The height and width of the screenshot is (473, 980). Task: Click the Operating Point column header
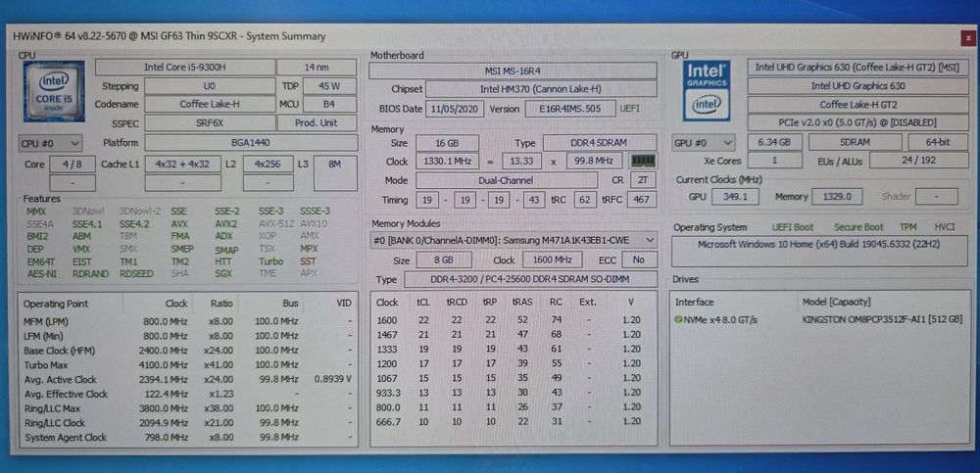point(56,304)
